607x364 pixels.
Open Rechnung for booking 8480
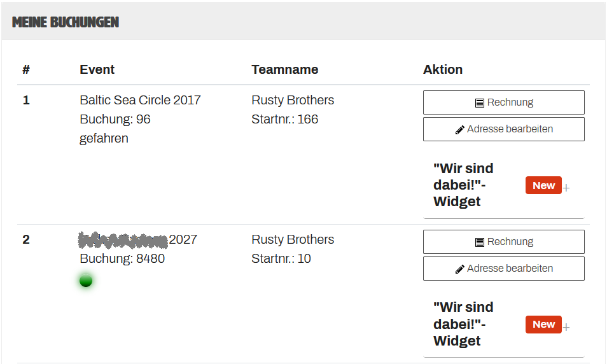click(x=504, y=242)
